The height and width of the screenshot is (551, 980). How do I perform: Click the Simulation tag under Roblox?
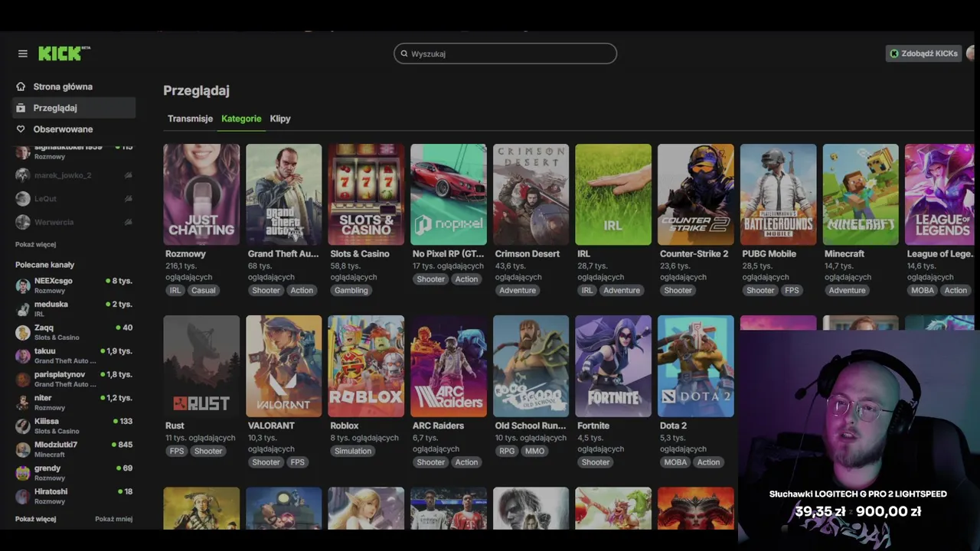(353, 451)
